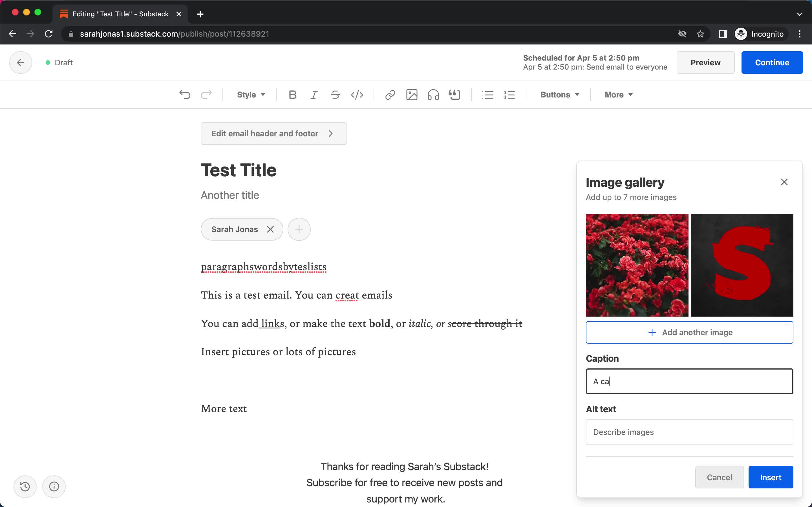Click the red flowers thumbnail in Image gallery
This screenshot has width=812, height=507.
pos(637,265)
